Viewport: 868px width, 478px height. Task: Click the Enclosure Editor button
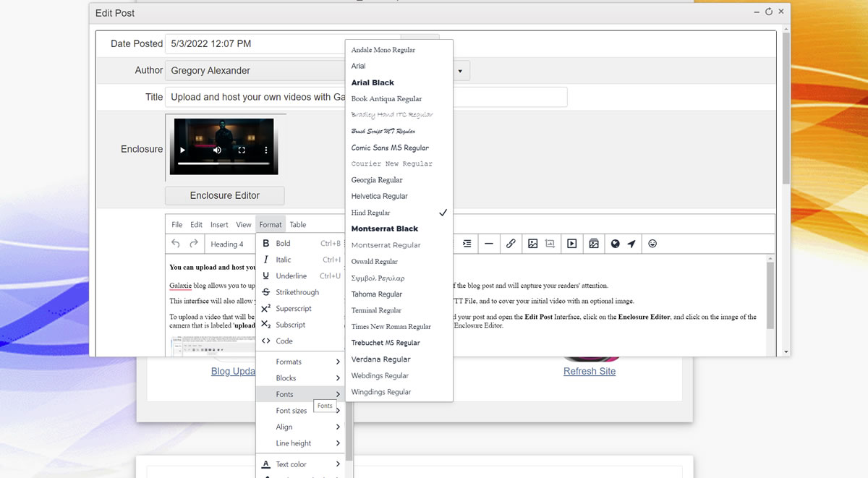(225, 195)
